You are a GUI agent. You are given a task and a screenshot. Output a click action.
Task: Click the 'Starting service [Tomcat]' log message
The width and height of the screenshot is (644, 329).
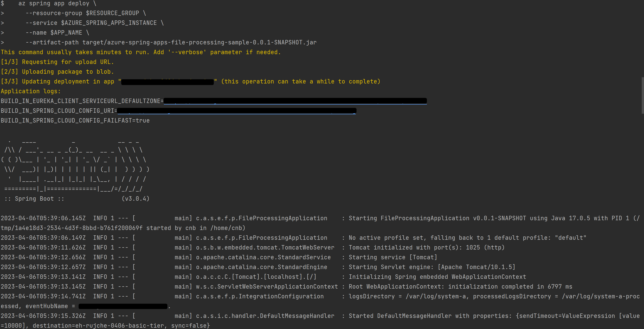(x=392, y=257)
